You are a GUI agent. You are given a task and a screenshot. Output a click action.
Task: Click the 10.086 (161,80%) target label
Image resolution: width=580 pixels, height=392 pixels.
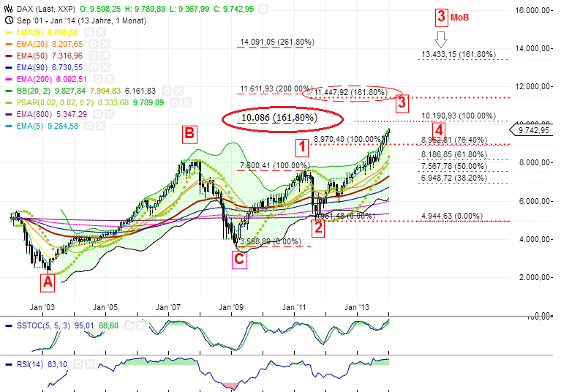[279, 118]
